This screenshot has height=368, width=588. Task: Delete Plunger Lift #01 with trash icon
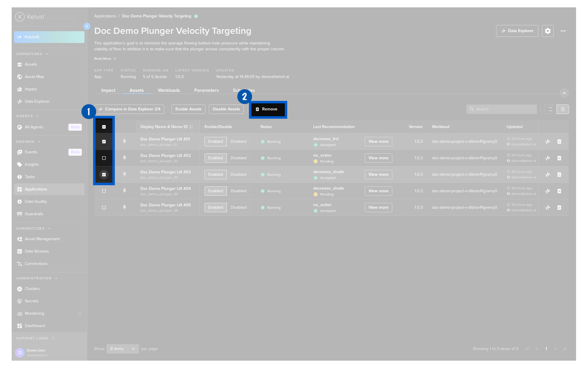559,142
